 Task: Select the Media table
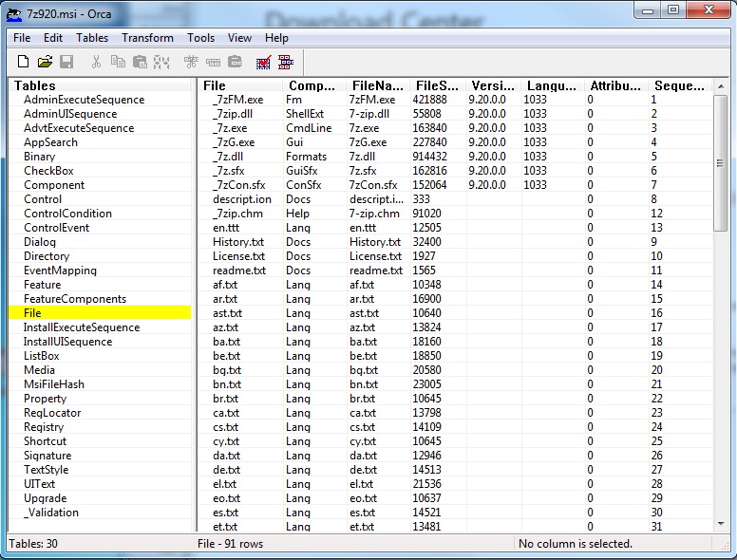[x=40, y=370]
